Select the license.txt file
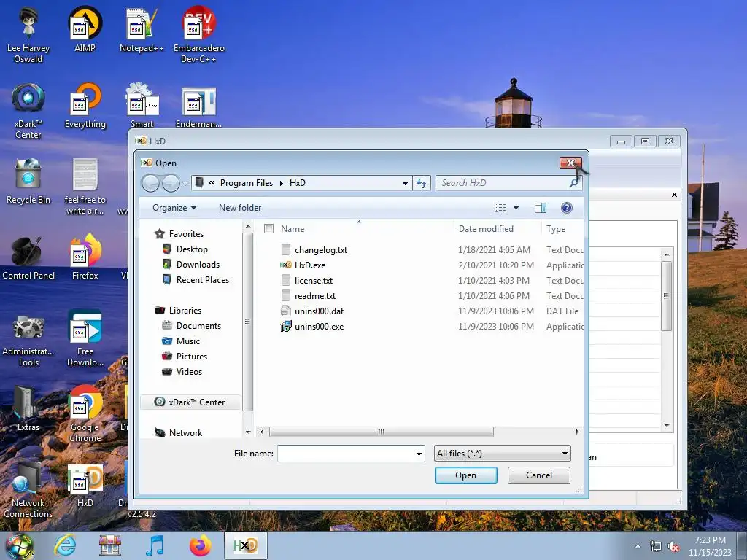Image resolution: width=747 pixels, height=560 pixels. tap(314, 281)
